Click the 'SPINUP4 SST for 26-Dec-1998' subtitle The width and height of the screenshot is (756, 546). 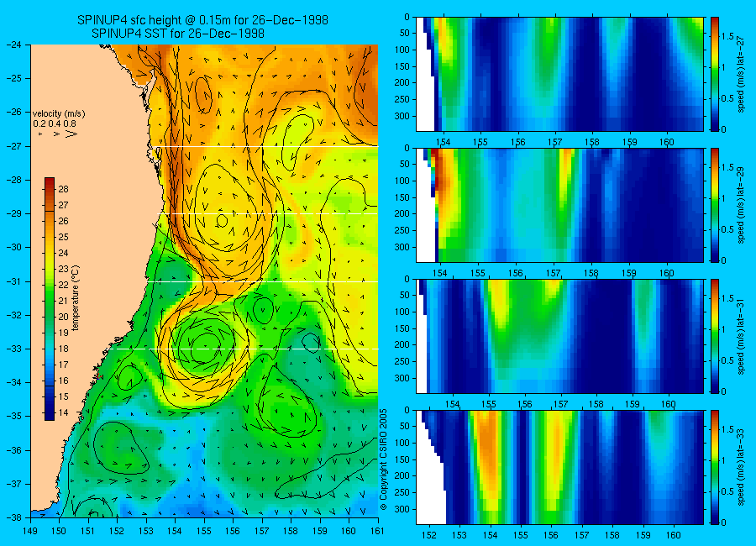coord(178,34)
